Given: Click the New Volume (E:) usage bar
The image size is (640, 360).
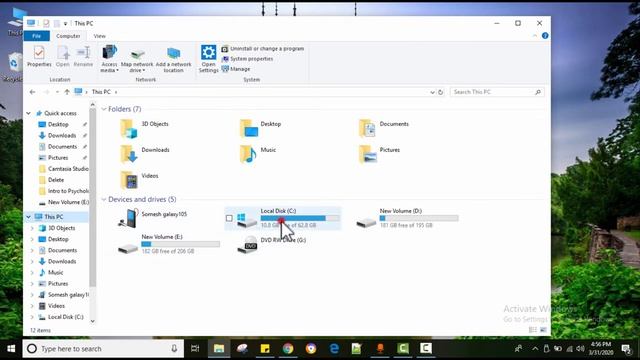Looking at the screenshot, I should pos(181,244).
